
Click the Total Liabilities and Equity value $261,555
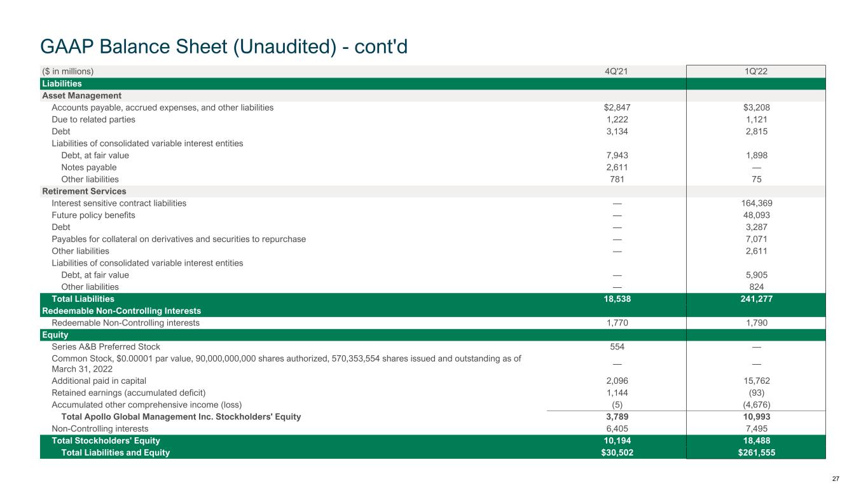coord(756,453)
